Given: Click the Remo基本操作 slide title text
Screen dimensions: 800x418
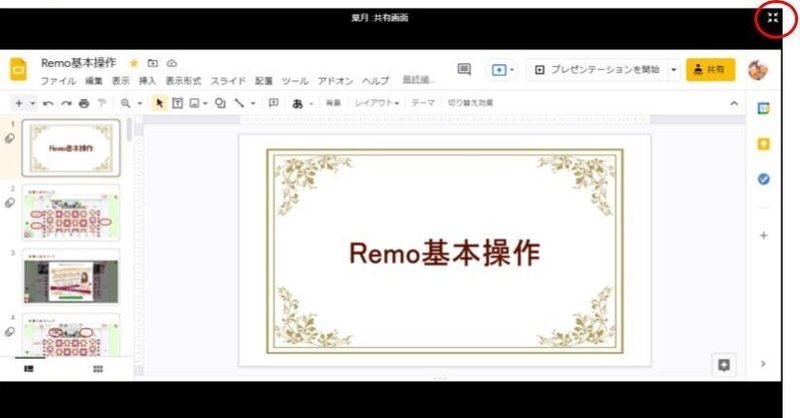Looking at the screenshot, I should pyautogui.click(x=444, y=253).
